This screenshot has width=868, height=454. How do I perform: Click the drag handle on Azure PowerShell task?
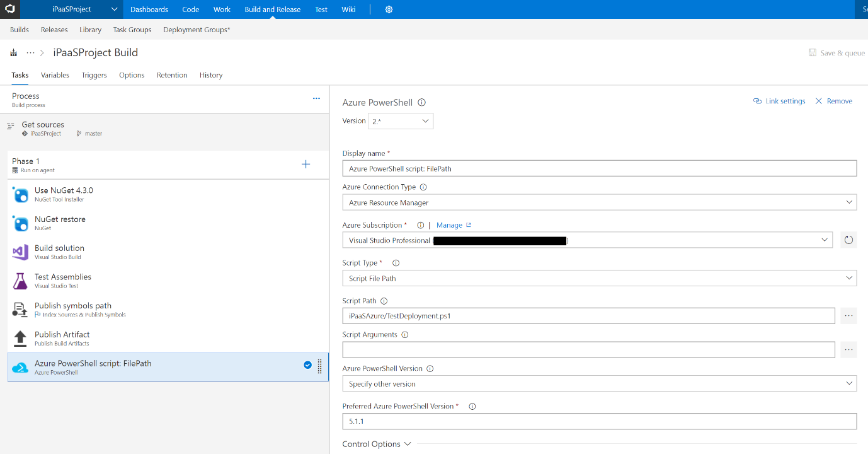point(320,366)
